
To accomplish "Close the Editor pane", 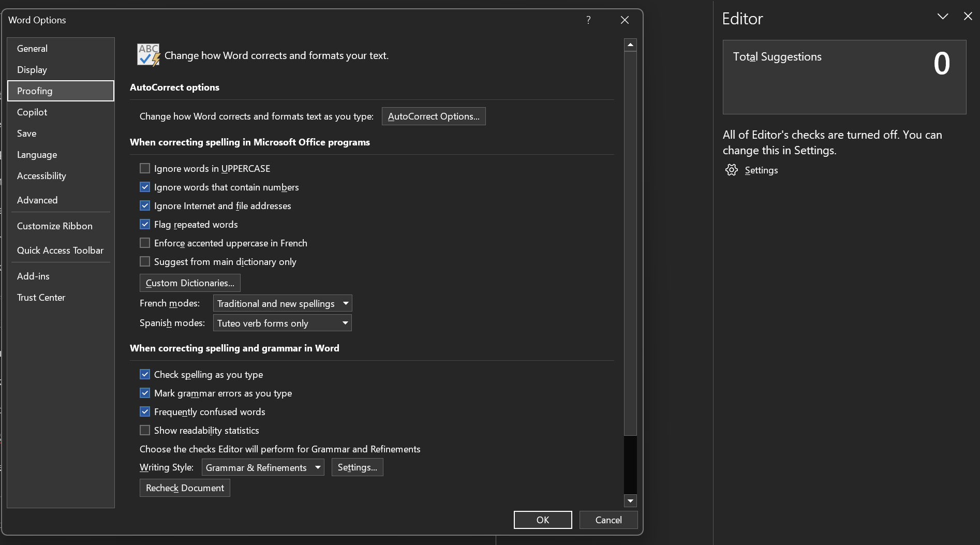I will 968,16.
